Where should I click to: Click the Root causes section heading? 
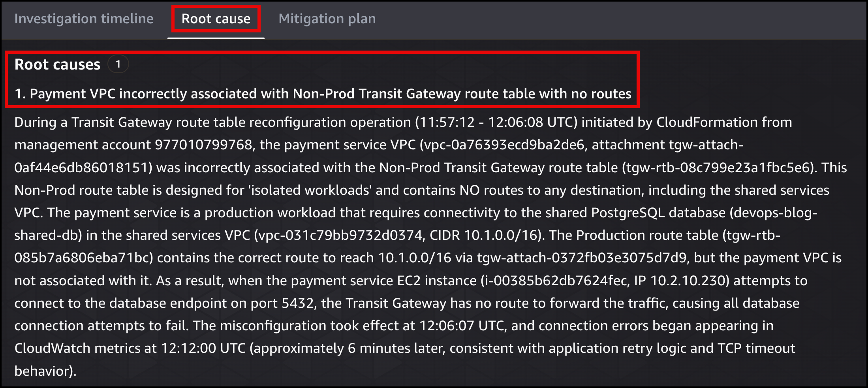57,64
